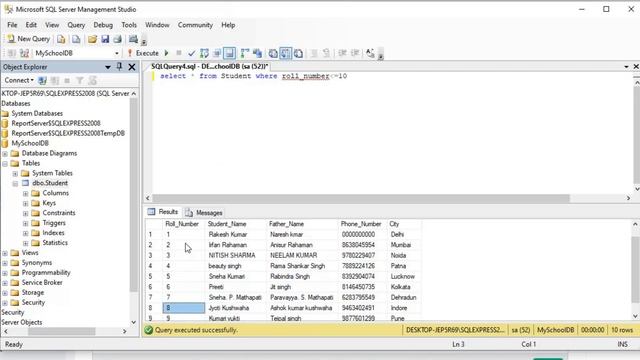This screenshot has height=360, width=640.
Task: Select the MySchoolDB database node
Action: point(30,143)
